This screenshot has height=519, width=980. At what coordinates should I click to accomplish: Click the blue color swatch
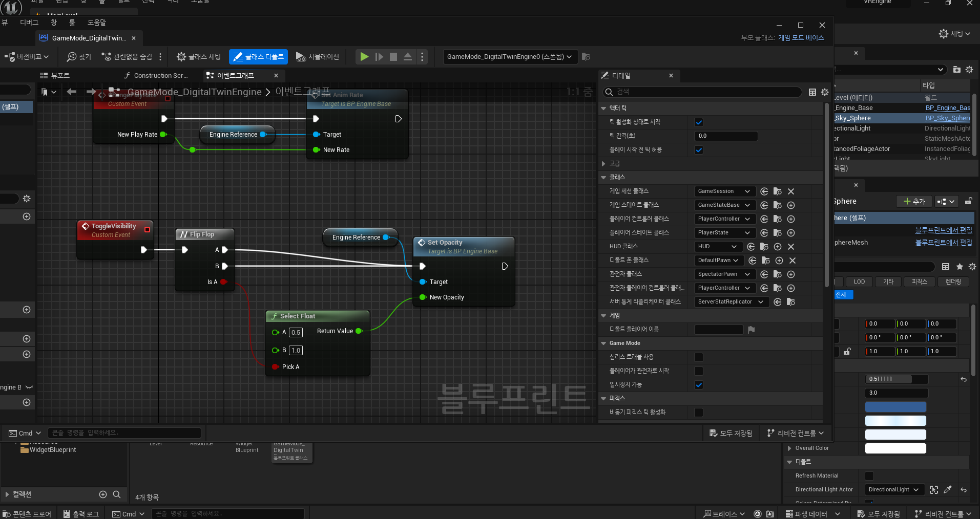pyautogui.click(x=895, y=407)
